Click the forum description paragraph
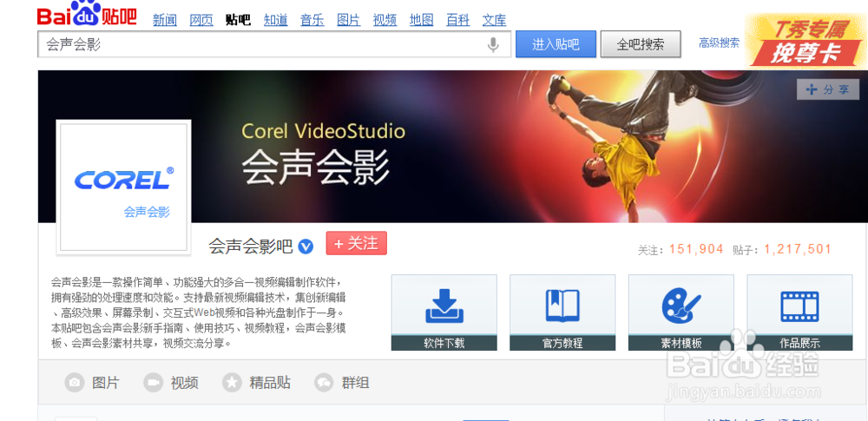 (x=198, y=312)
